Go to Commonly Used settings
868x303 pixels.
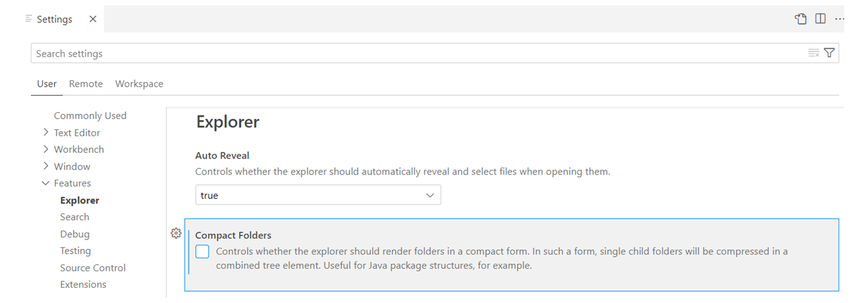pyautogui.click(x=90, y=115)
